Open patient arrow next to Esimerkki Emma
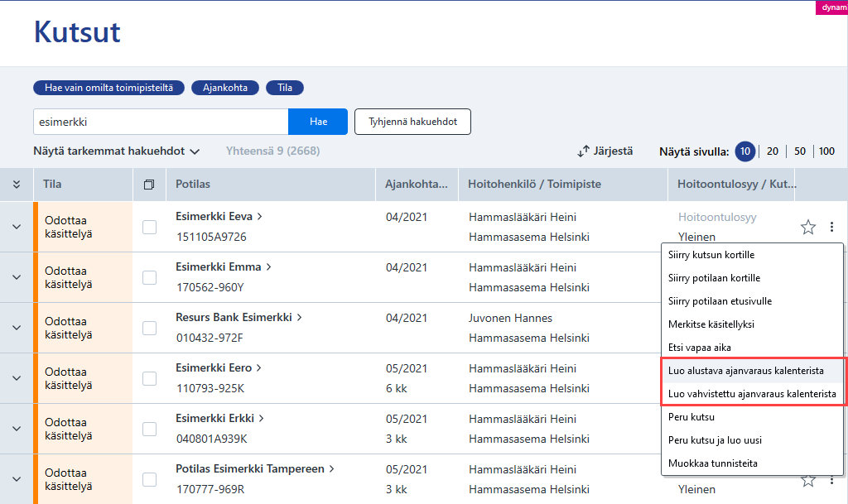848x504 pixels. [x=269, y=266]
